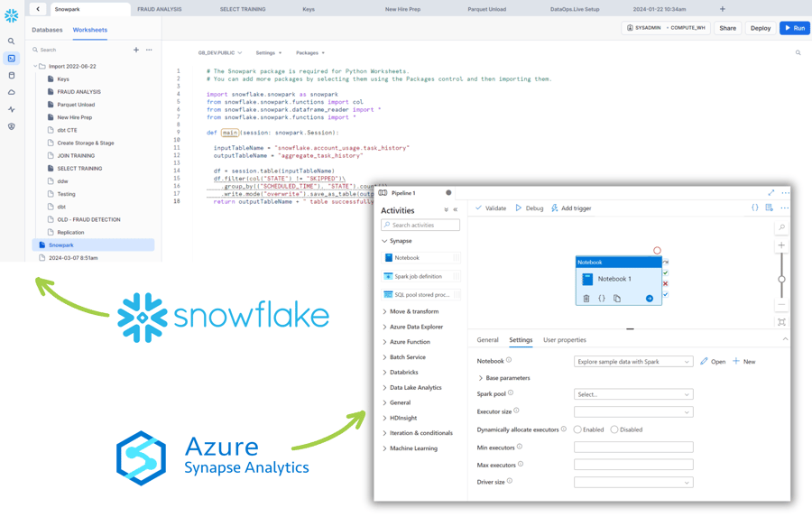
Task: Click the blue add-output arrow on Notebook 1
Action: coord(650,299)
